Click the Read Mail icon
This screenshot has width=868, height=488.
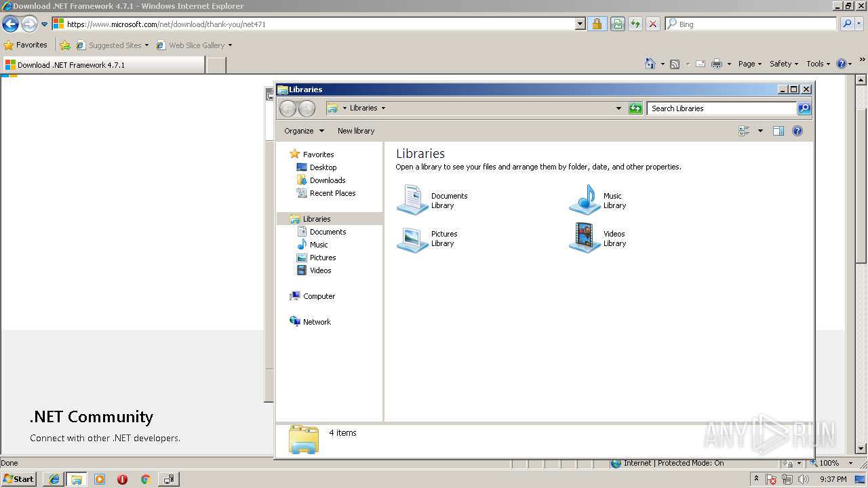click(x=700, y=64)
